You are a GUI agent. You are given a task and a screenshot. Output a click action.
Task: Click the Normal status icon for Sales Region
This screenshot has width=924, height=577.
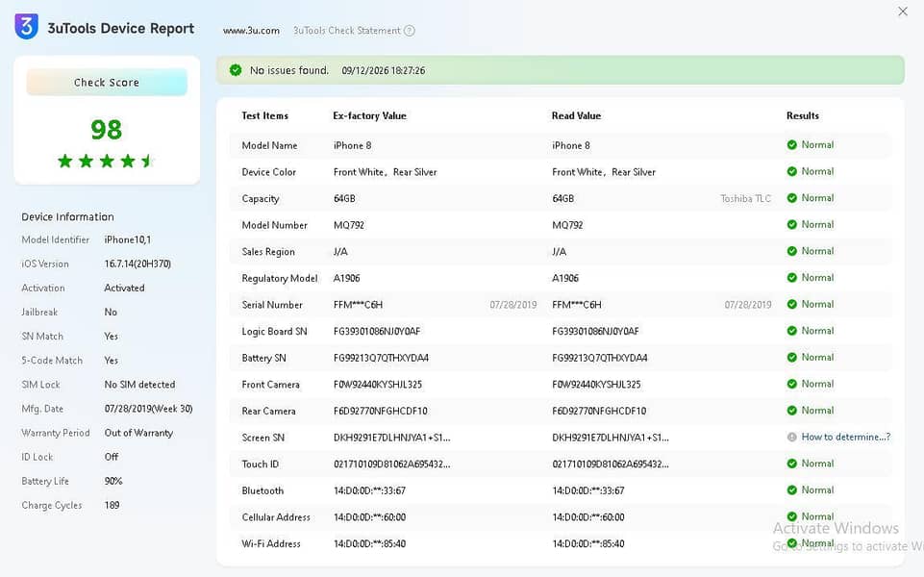click(792, 251)
